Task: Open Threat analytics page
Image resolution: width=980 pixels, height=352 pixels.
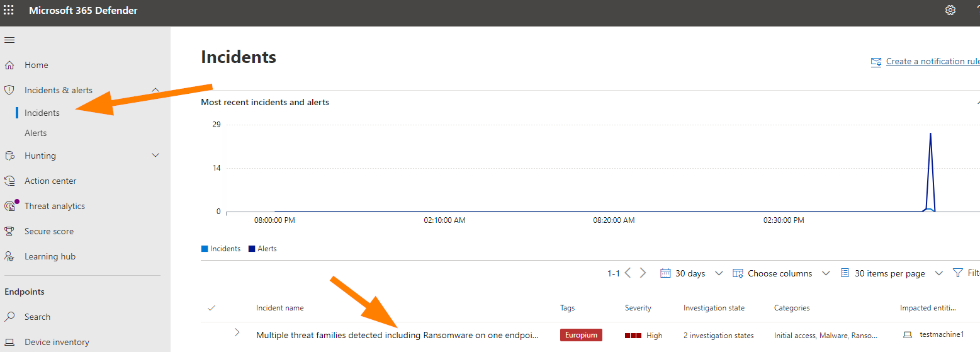Action: pyautogui.click(x=55, y=206)
